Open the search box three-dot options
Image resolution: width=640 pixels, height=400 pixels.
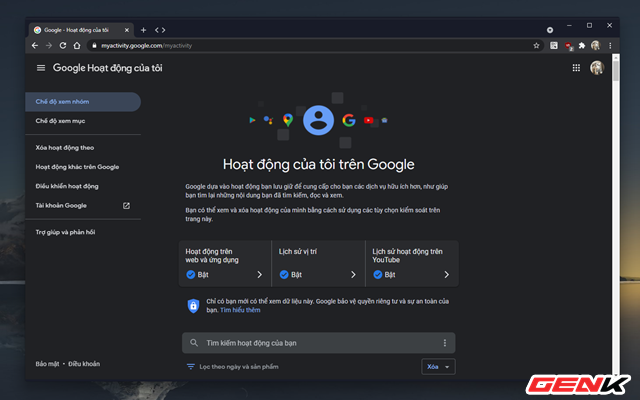(444, 343)
